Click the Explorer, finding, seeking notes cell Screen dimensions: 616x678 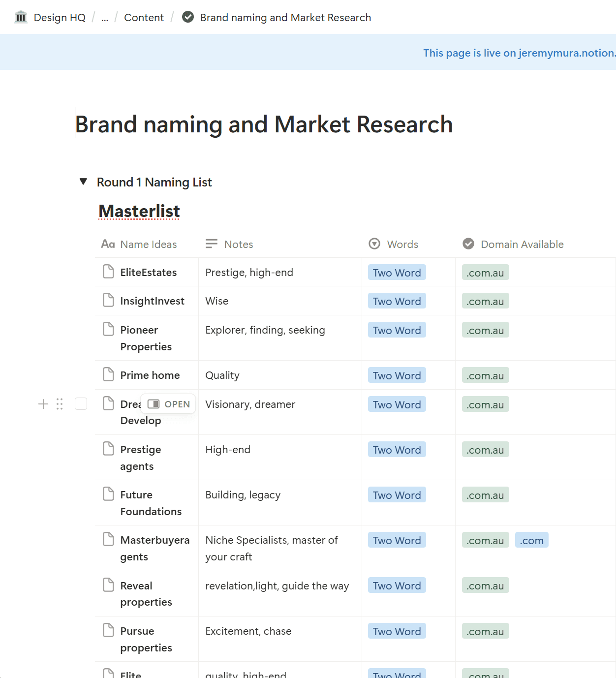(280, 338)
